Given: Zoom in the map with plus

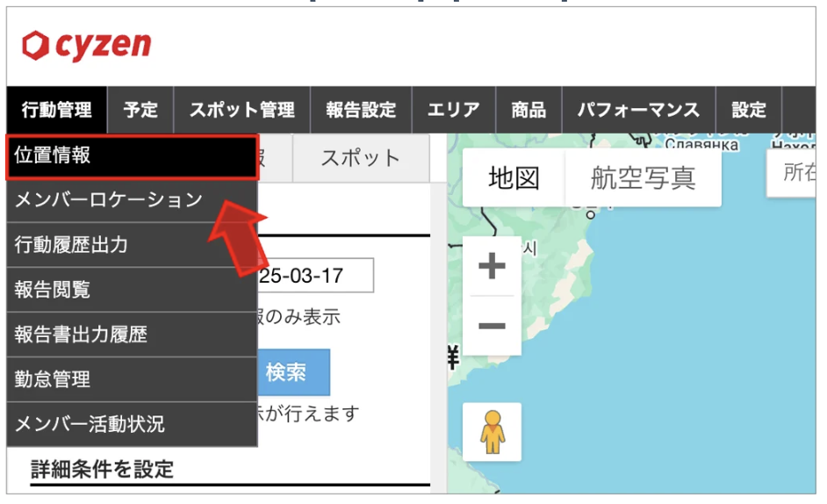Looking at the screenshot, I should pyautogui.click(x=492, y=265).
